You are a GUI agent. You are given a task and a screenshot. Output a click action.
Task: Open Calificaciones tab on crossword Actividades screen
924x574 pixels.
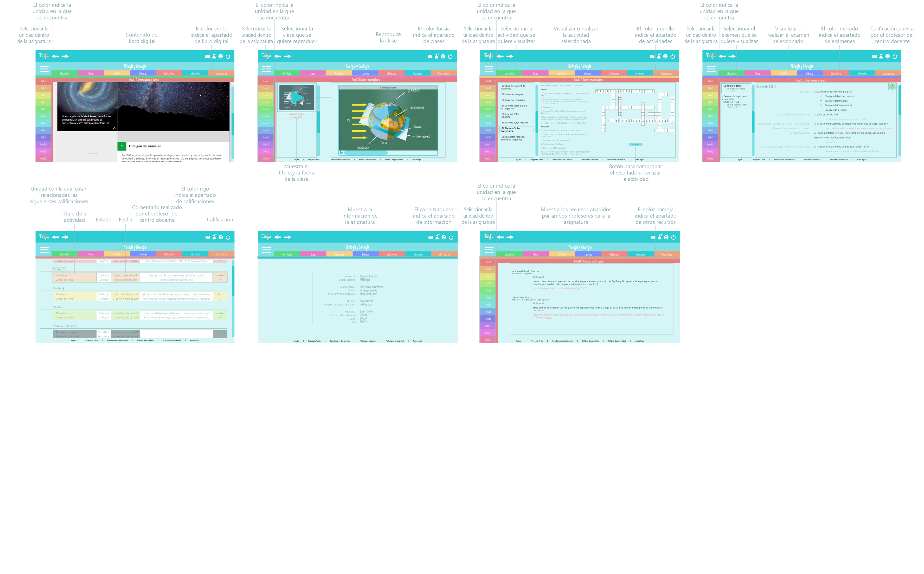(614, 74)
